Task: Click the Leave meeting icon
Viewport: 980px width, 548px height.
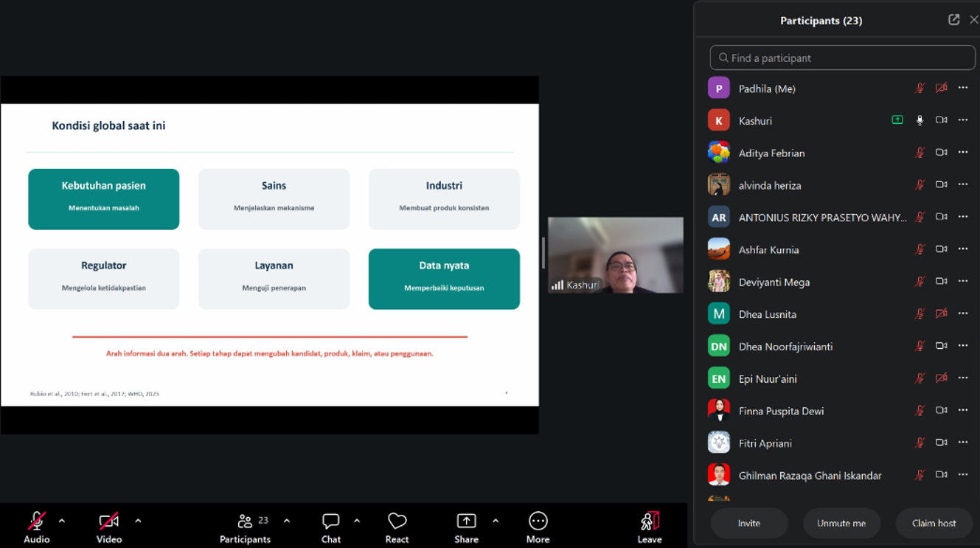Action: coord(650,521)
